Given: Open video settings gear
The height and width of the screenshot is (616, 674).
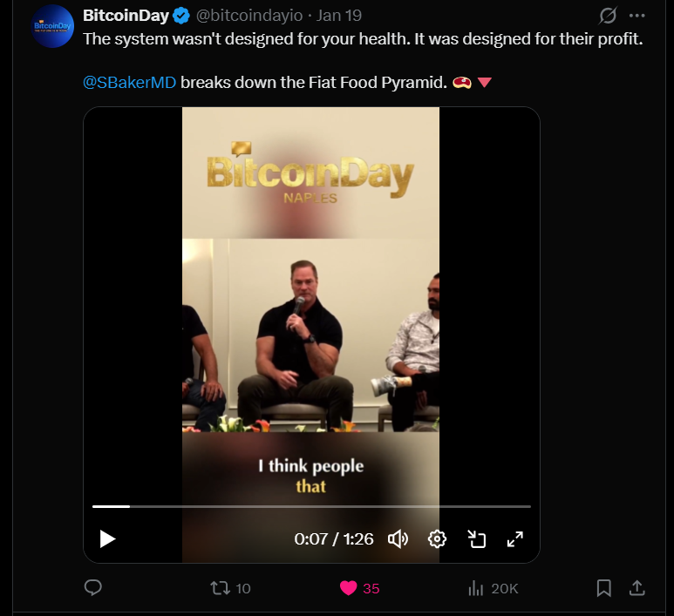Looking at the screenshot, I should click(x=437, y=538).
